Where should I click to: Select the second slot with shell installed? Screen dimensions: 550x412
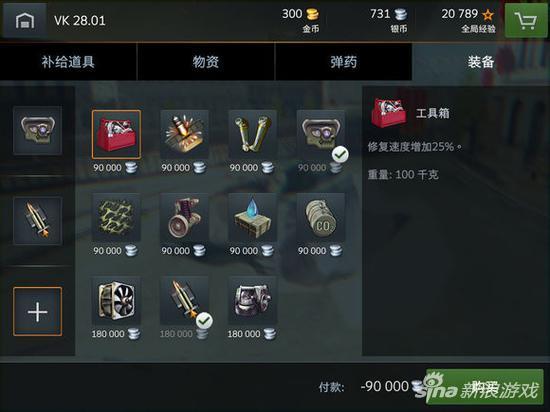[x=38, y=221]
